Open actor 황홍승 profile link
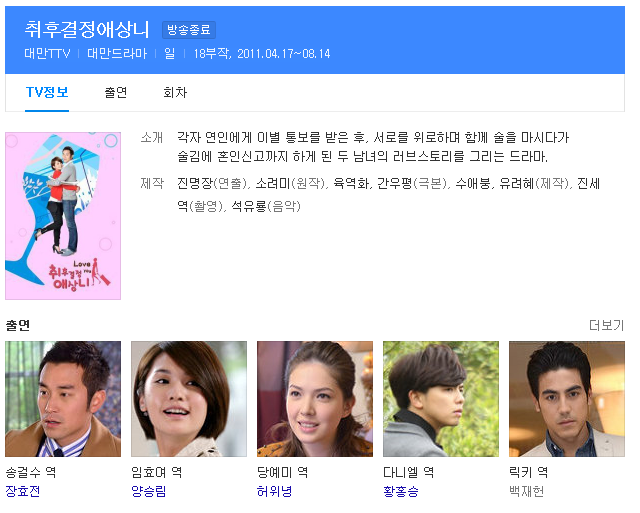640x513 pixels. 401,491
